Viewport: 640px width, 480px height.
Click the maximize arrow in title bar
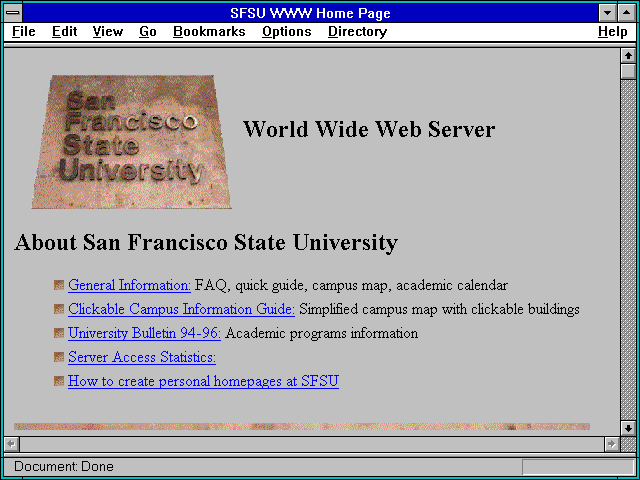click(x=627, y=13)
